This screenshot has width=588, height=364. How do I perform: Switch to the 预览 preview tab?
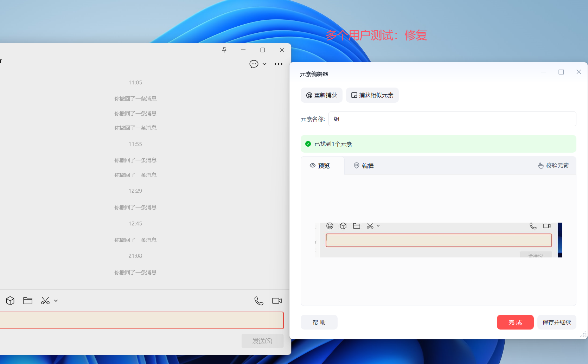(x=322, y=166)
